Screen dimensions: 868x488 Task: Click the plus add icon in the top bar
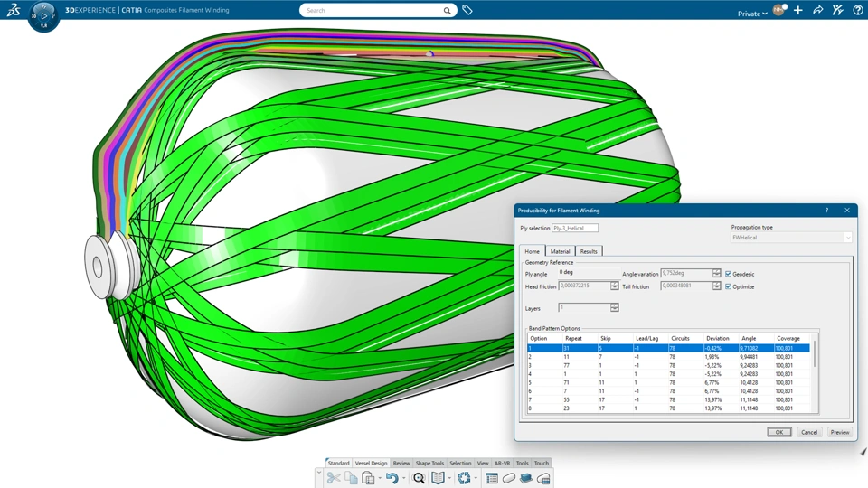pos(797,10)
